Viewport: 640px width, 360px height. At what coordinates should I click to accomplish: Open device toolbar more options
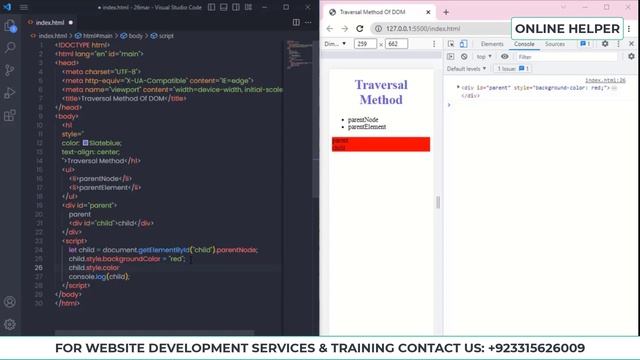point(434,44)
